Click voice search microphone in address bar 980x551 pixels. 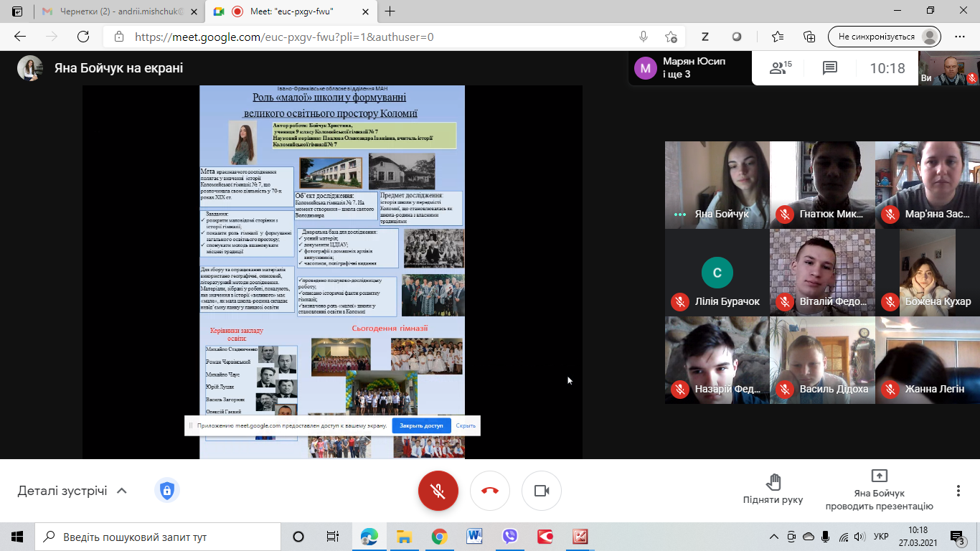(x=644, y=37)
